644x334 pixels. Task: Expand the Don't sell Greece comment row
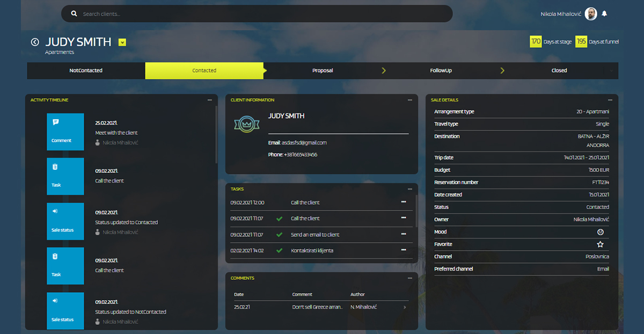click(405, 307)
